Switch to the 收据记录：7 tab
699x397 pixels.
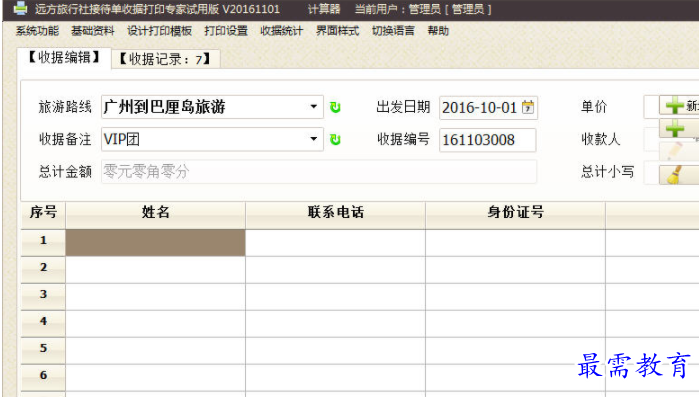pyautogui.click(x=165, y=59)
